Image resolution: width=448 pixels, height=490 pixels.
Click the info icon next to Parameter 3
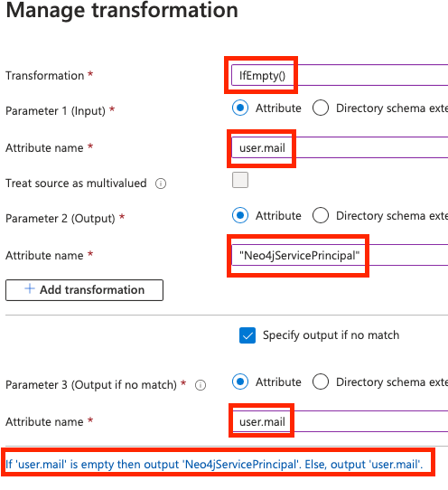pyautogui.click(x=201, y=385)
